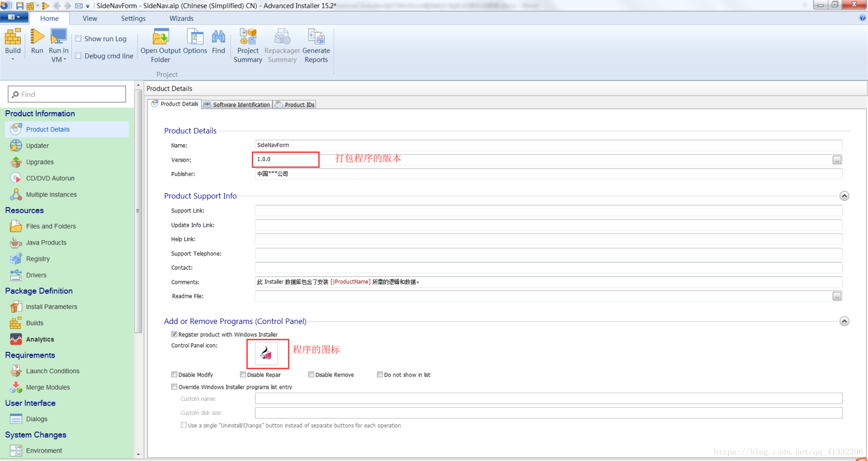
Task: Open Files and Folders page
Action: click(x=51, y=226)
